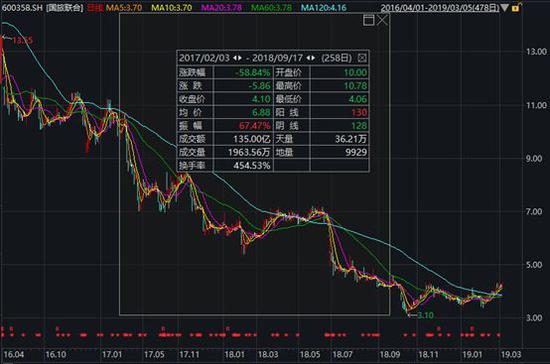Click the 阳线 count 130
550x364 pixels.
[x=359, y=113]
